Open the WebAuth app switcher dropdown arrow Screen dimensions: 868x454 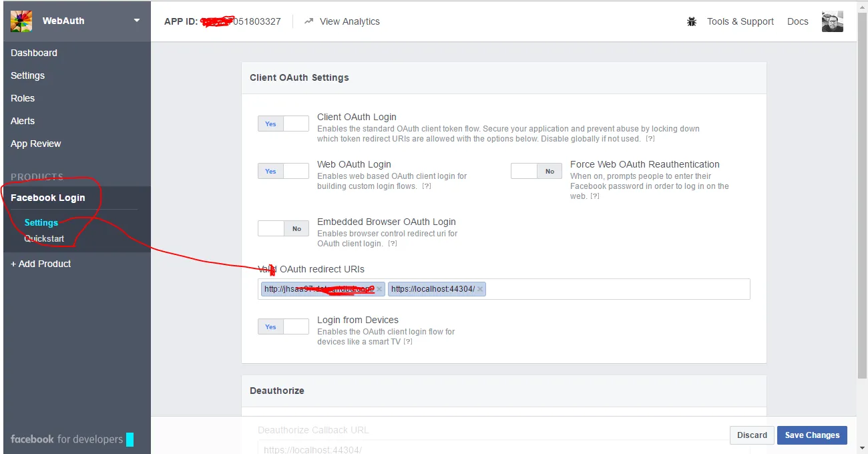tap(137, 21)
